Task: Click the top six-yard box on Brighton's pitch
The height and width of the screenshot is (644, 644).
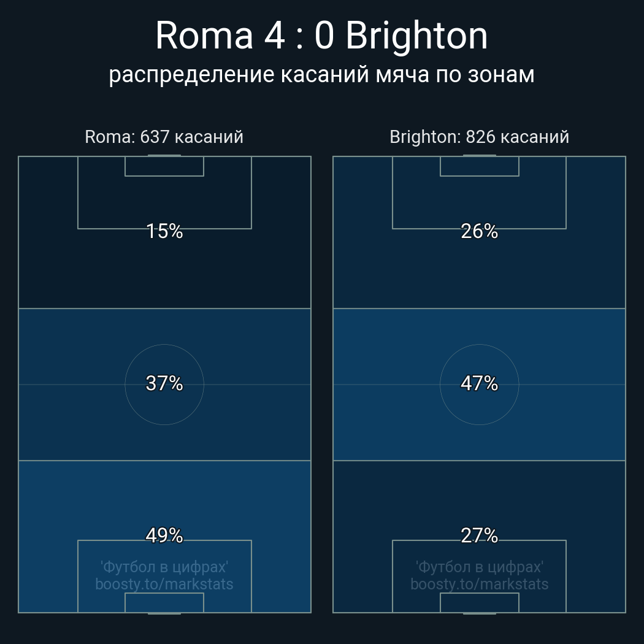Action: [479, 166]
